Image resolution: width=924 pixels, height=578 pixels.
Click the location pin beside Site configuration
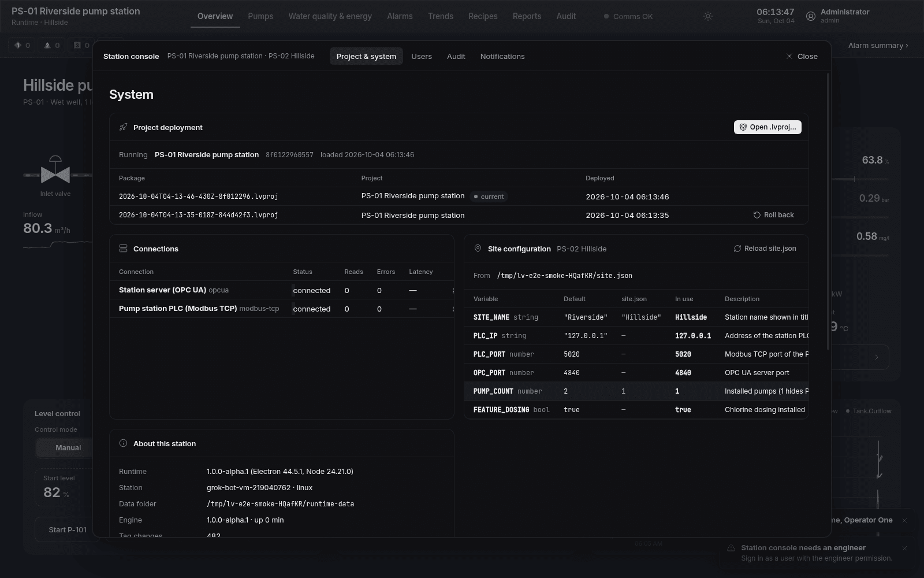point(478,249)
